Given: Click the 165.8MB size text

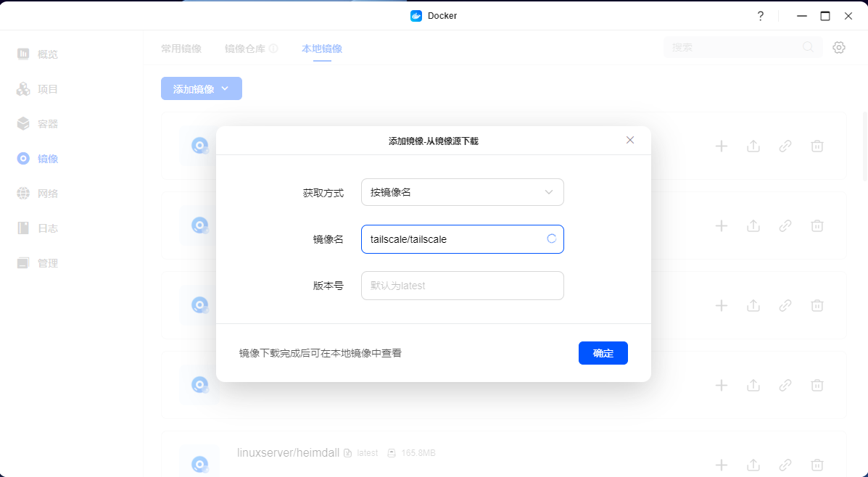Looking at the screenshot, I should 418,453.
